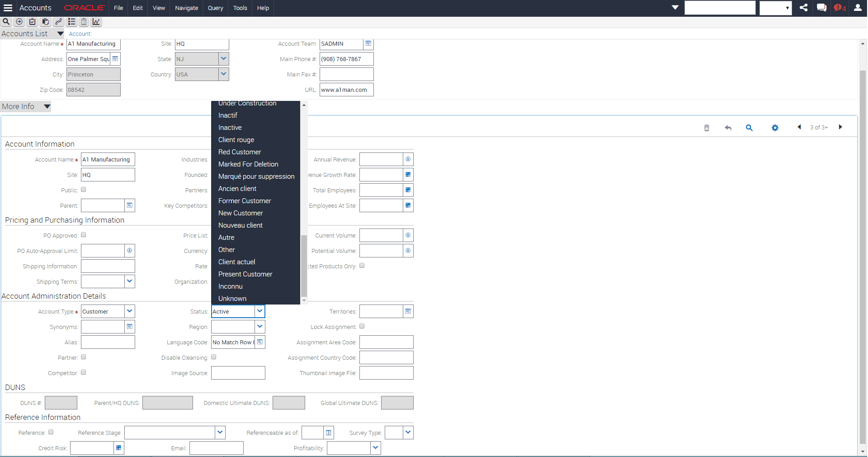Viewport: 868px width, 457px height.
Task: Collapse the More Info section
Action: (47, 106)
